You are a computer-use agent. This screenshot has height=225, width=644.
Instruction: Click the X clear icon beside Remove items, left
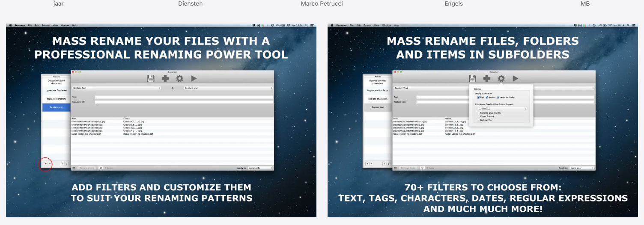(101, 168)
